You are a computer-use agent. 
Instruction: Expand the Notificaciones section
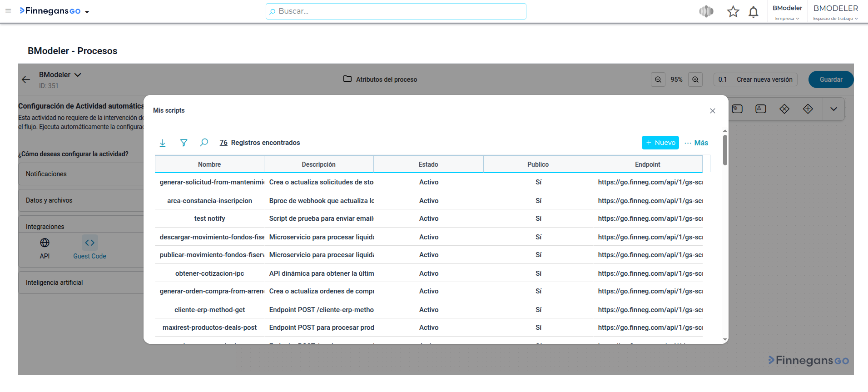[x=81, y=174]
